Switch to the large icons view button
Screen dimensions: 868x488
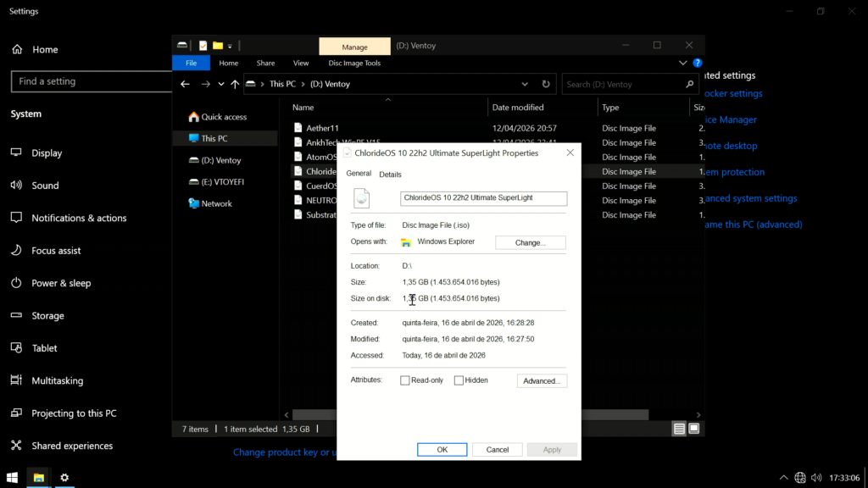(693, 429)
